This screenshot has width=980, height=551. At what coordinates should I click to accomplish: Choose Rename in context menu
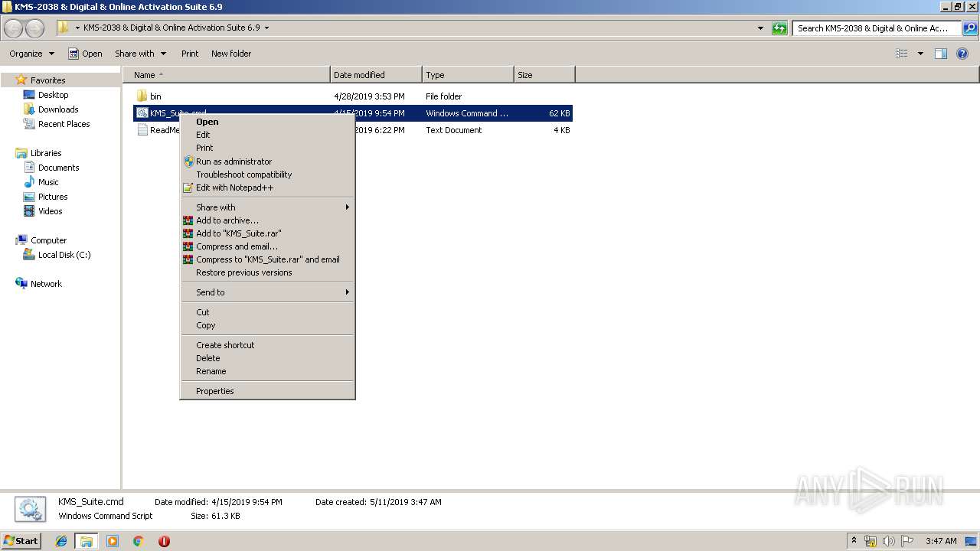click(267, 371)
